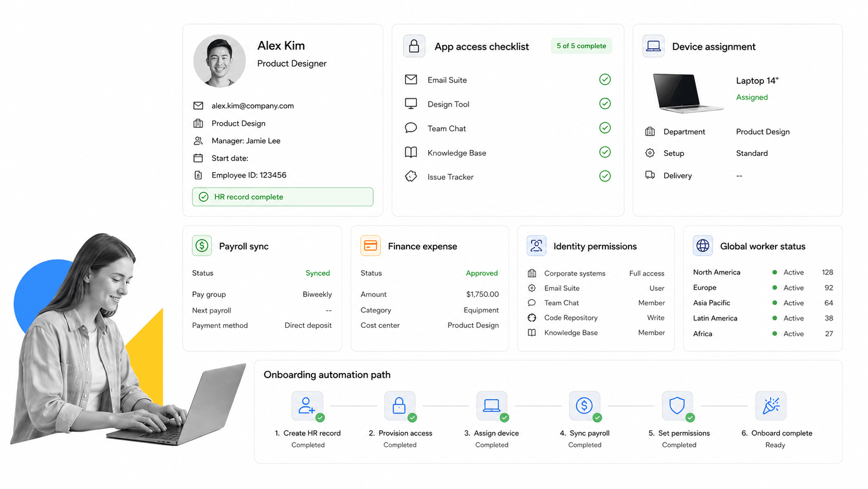Click the Synced status in Payroll sync
The image size is (868, 489).
[x=318, y=273]
